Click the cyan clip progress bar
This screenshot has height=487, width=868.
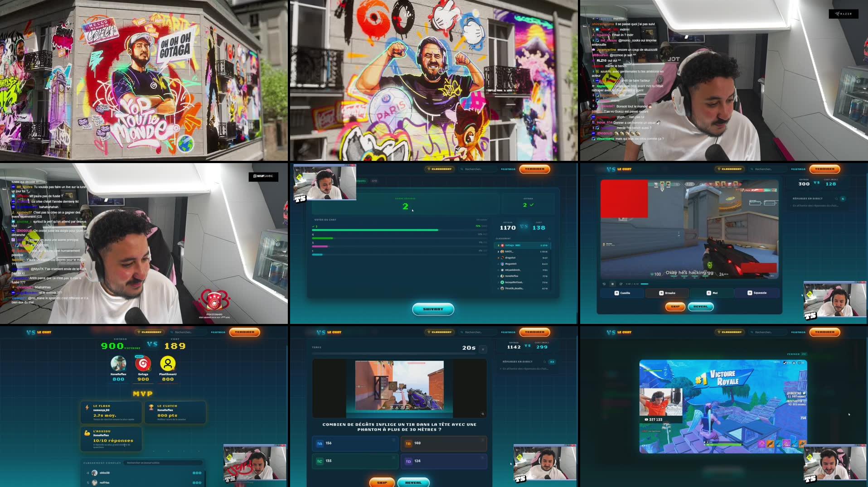644,284
